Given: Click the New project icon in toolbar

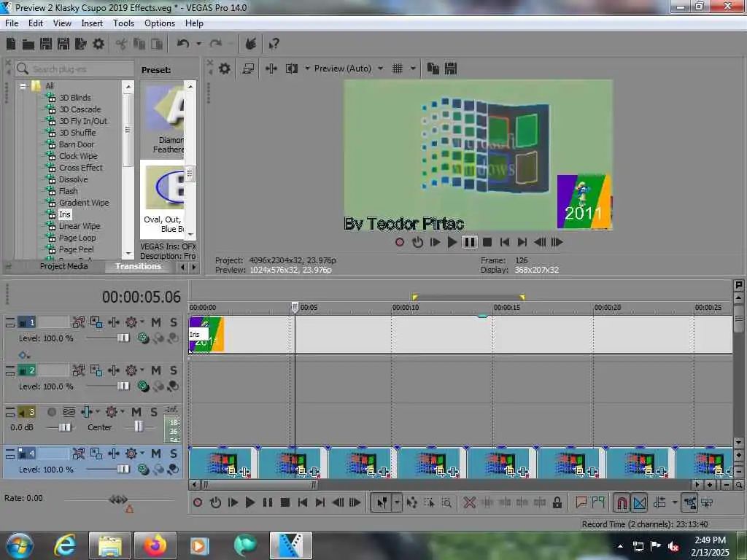Looking at the screenshot, I should point(11,44).
